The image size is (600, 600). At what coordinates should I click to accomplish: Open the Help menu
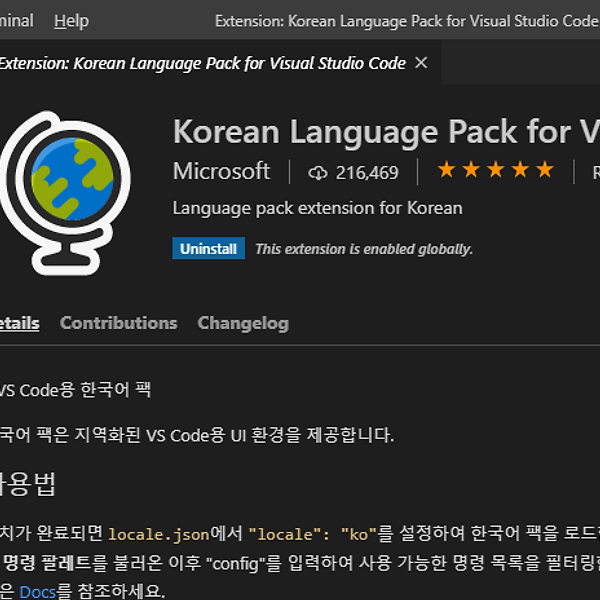pyautogui.click(x=71, y=21)
